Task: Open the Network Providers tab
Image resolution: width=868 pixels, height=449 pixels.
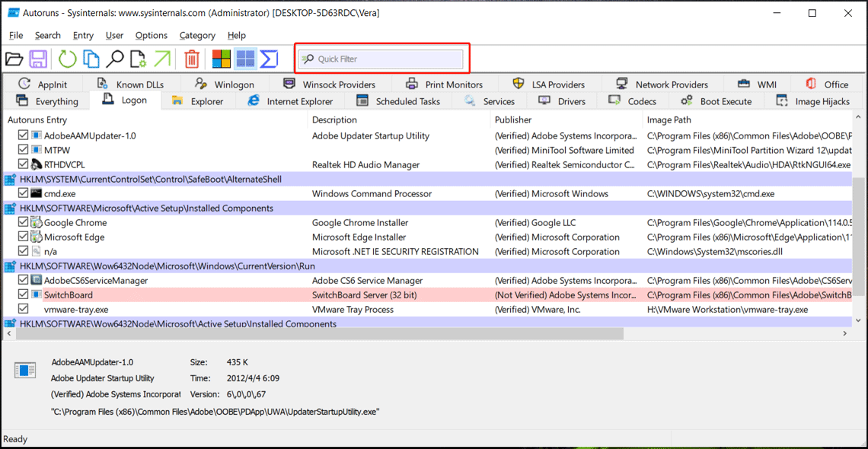Action: [662, 84]
